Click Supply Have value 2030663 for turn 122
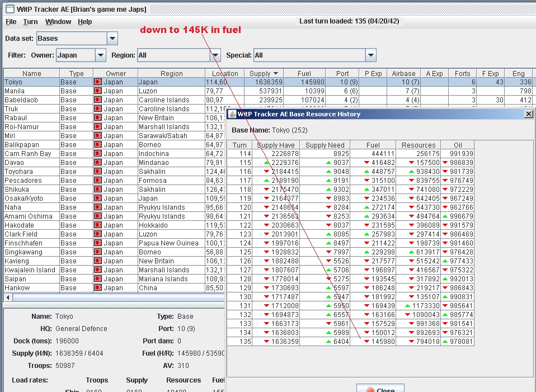 285,225
